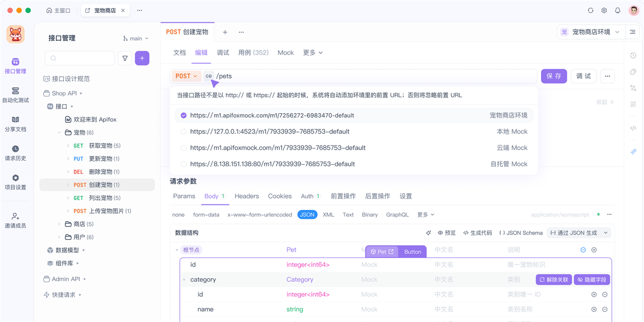Open 宠物商店环境 environment dropdown
Viewport: 644px width, 322px height.
[x=591, y=32]
